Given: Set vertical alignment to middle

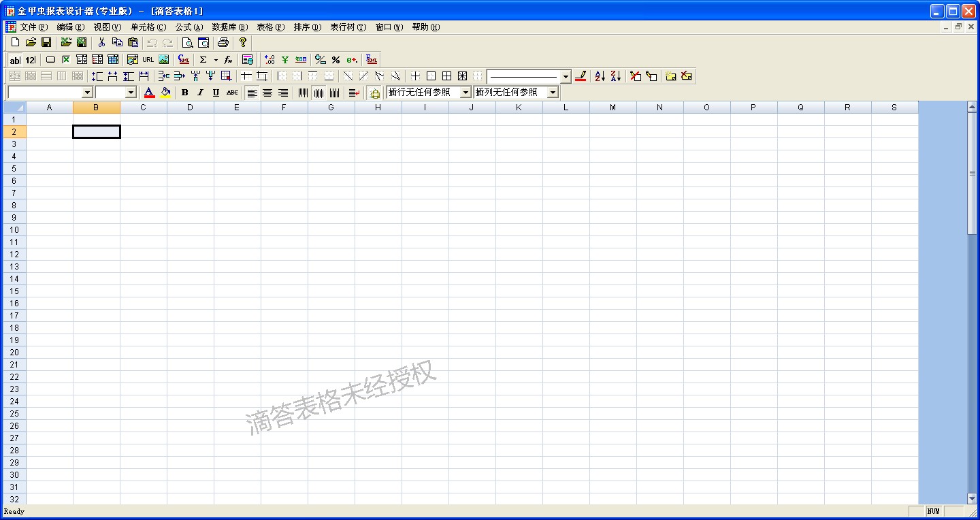Looking at the screenshot, I should 318,93.
